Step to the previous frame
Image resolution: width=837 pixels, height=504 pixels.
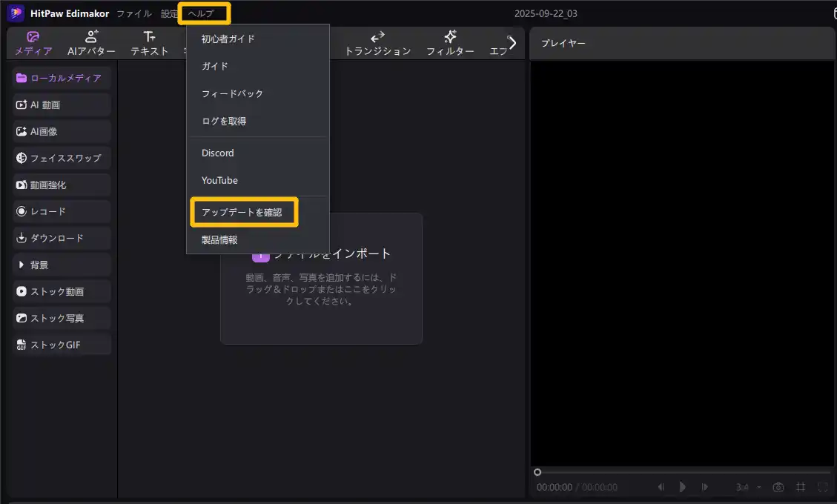tap(661, 487)
